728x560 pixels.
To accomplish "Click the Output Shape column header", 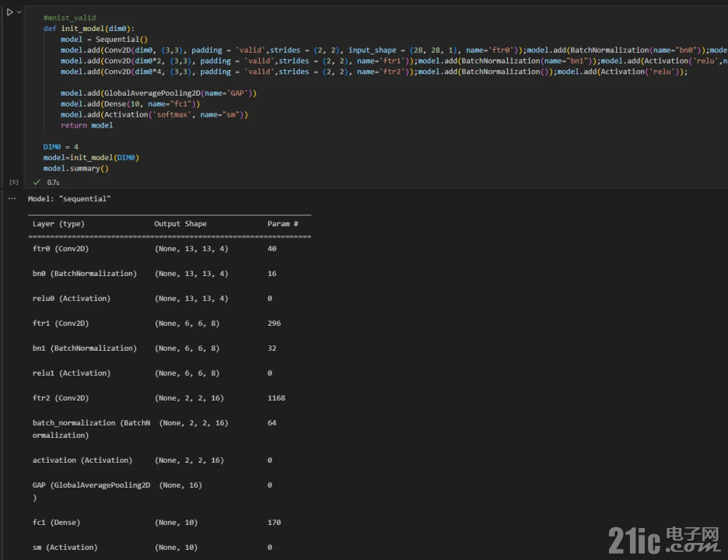I will (x=180, y=224).
